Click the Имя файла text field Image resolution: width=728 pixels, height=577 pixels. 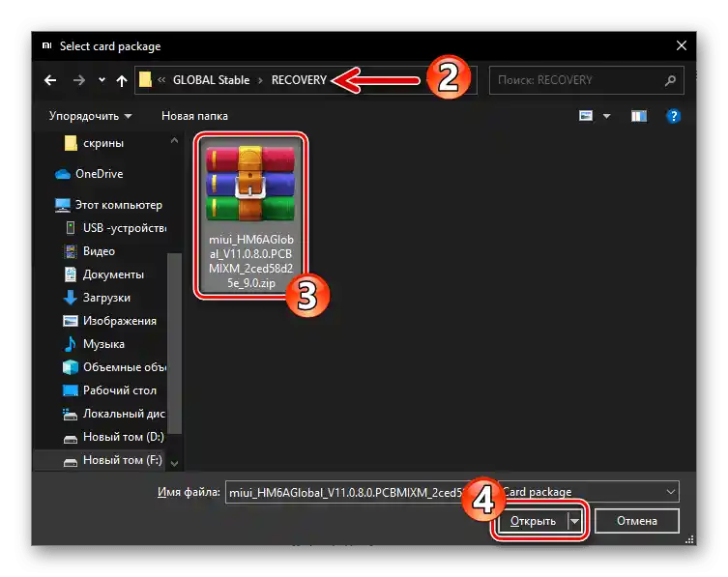coord(348,493)
